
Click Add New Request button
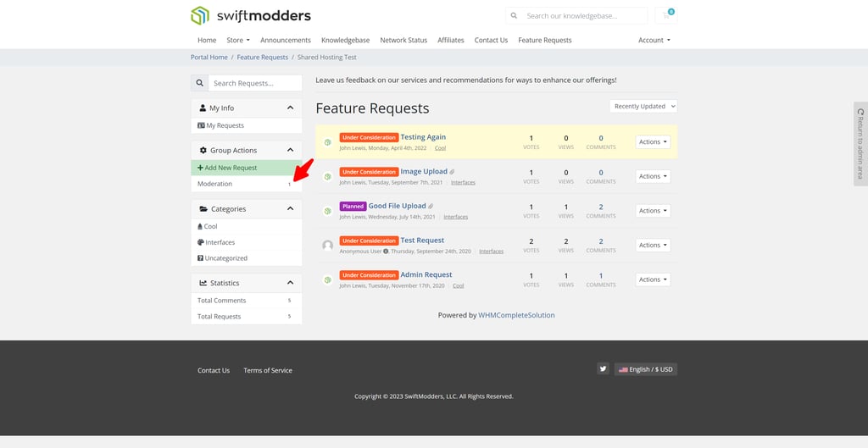246,168
